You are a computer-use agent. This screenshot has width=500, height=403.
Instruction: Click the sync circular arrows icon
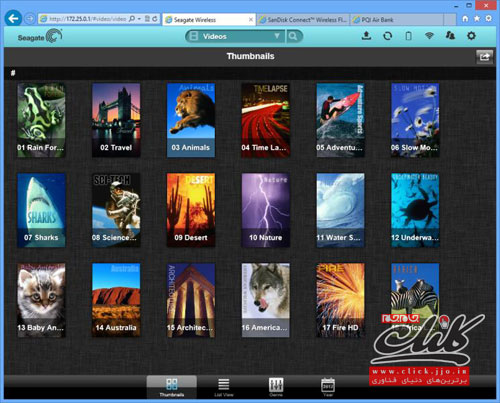point(387,36)
